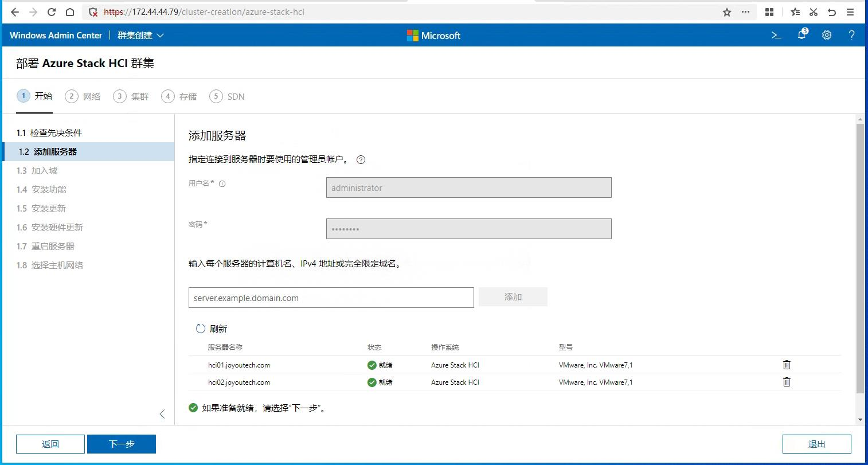Image resolution: width=868 pixels, height=465 pixels.
Task: Collapse the left step panel with chevron
Action: (x=162, y=414)
